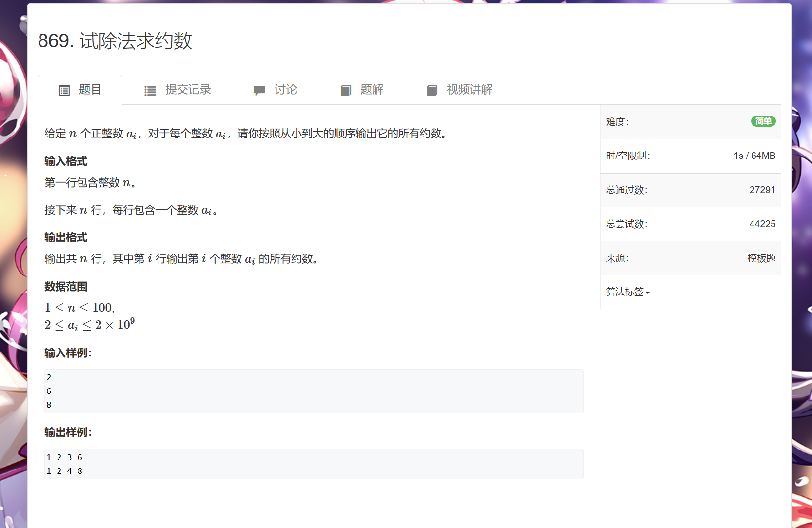
Task: Click the 视频讲解 book icon
Action: coord(432,90)
